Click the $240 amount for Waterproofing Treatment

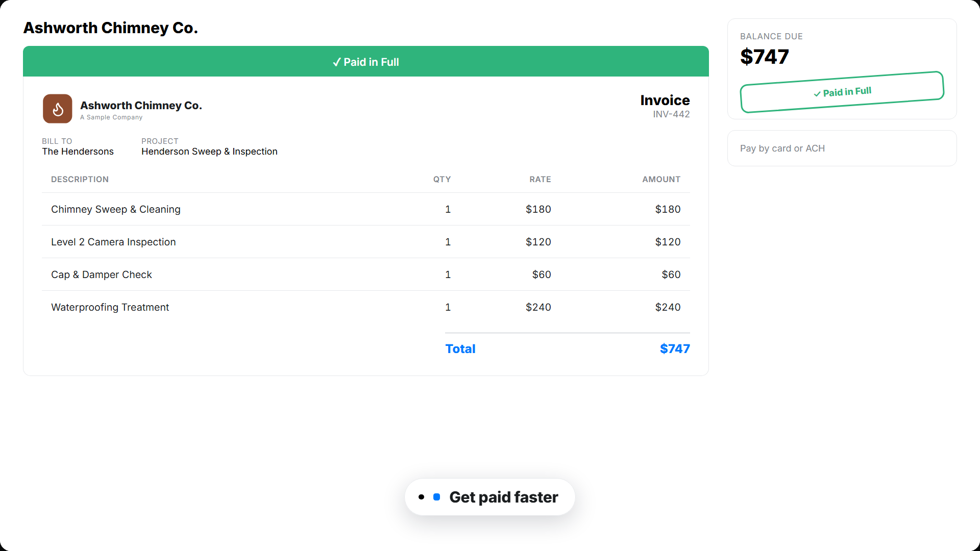(x=668, y=307)
